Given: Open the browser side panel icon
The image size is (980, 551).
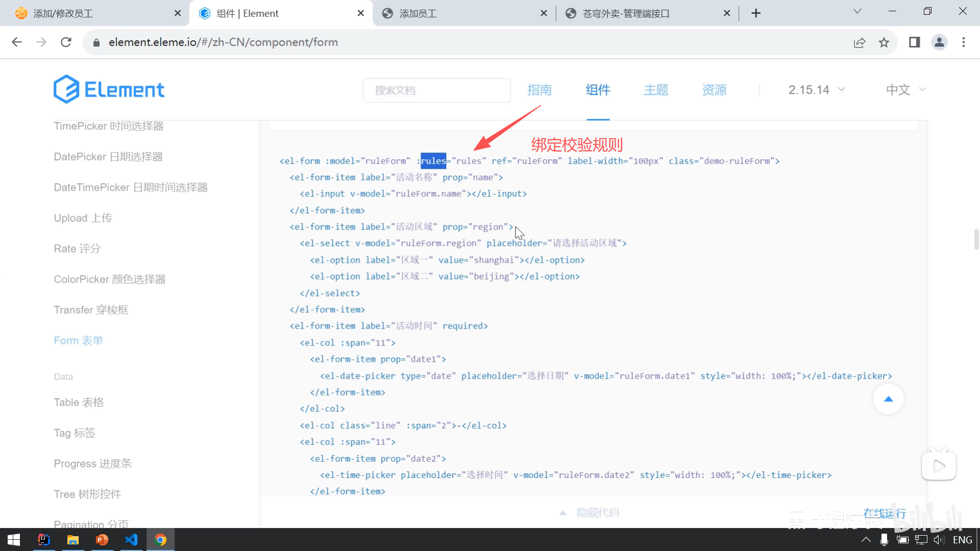Looking at the screenshot, I should (914, 42).
